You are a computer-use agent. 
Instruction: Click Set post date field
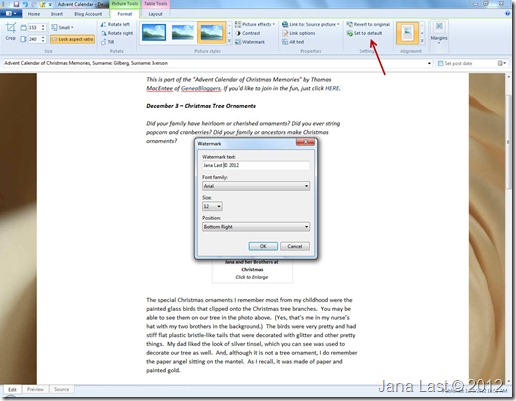[465, 63]
